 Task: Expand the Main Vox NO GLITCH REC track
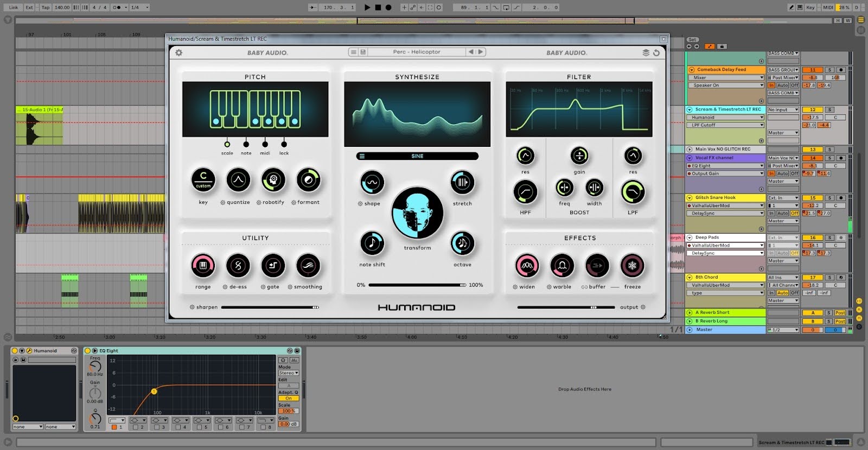690,149
